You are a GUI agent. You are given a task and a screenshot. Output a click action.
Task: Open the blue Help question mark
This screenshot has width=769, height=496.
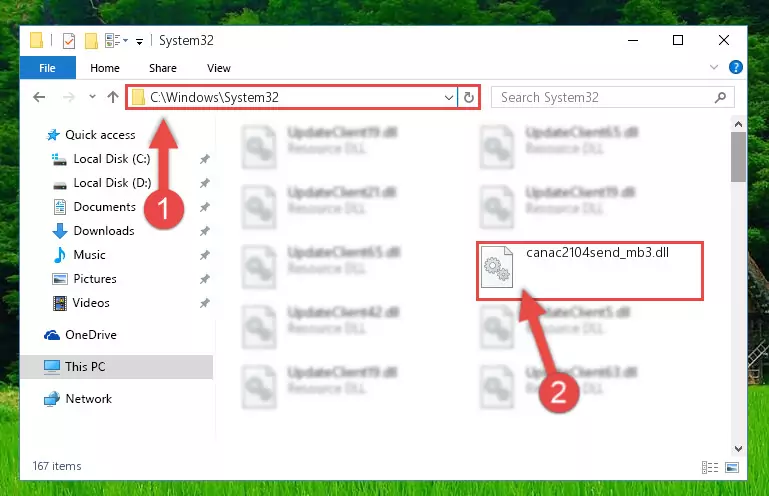tap(735, 67)
